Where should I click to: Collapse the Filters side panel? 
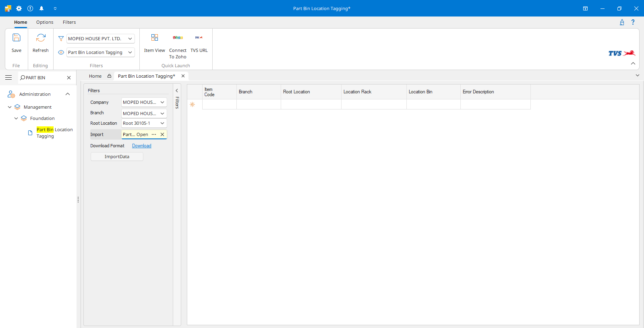click(177, 91)
